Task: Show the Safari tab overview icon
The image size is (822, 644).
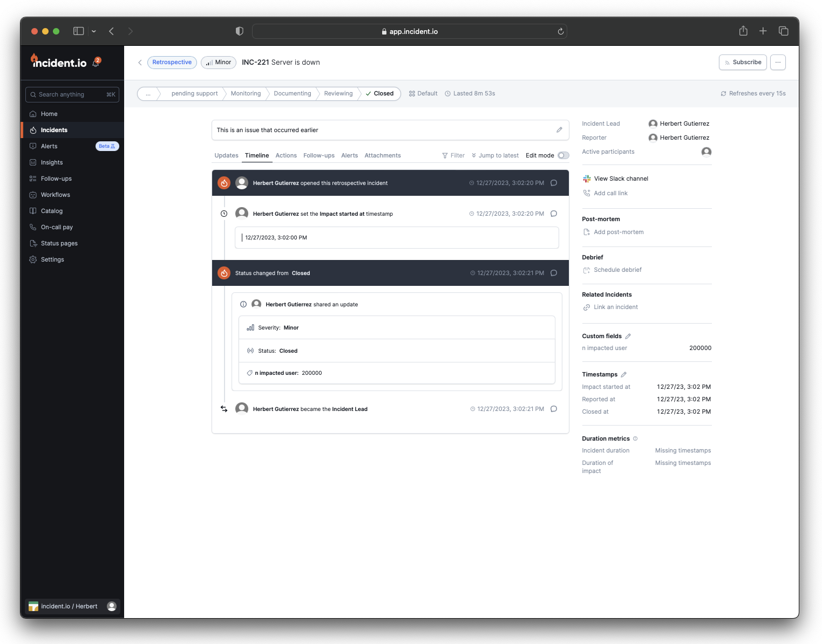Action: point(783,31)
